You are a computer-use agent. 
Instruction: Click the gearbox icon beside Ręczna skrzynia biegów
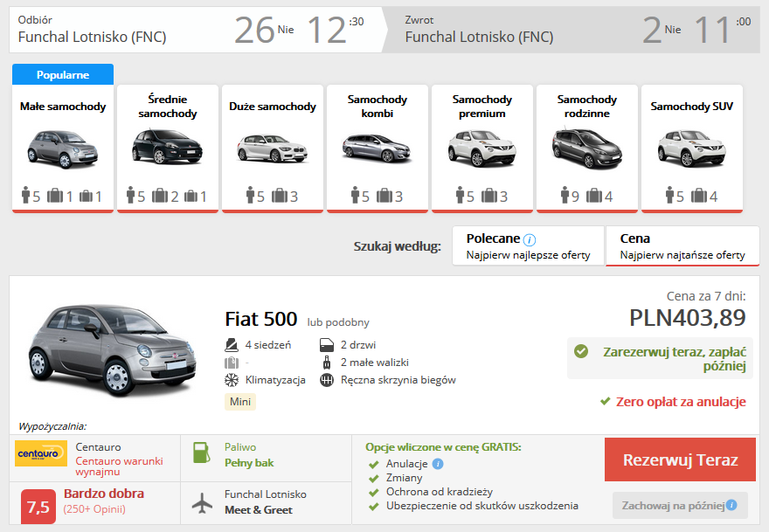pos(327,379)
